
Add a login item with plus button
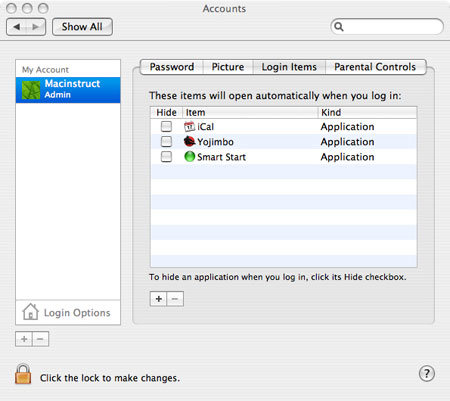[158, 299]
